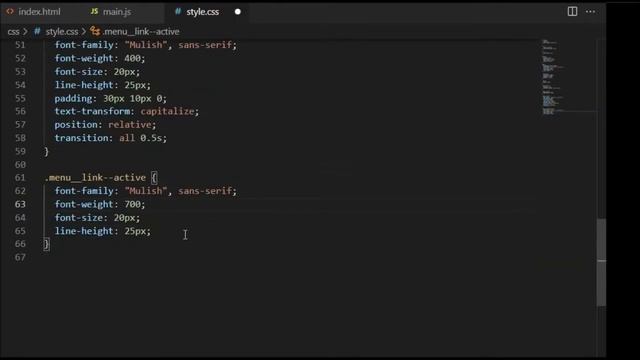The height and width of the screenshot is (360, 640).
Task: Open the More Actions ellipsis menu
Action: 590,11
